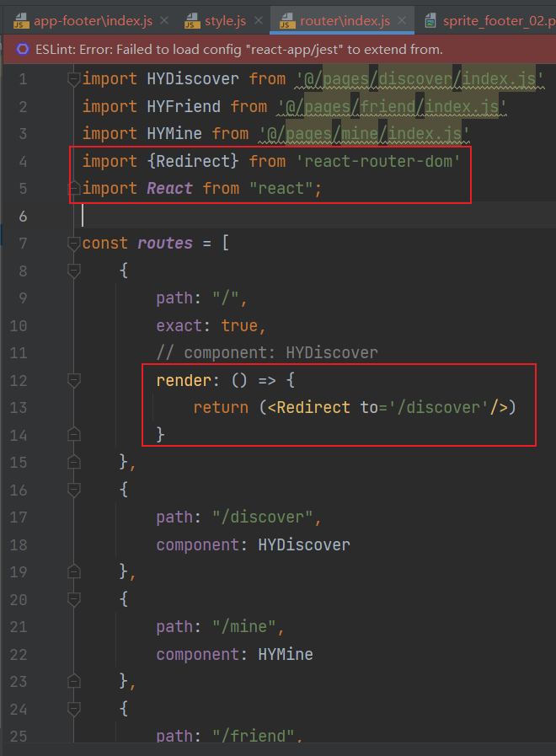
Task: Collapse the routes array fold on line 7
Action: pyautogui.click(x=74, y=244)
